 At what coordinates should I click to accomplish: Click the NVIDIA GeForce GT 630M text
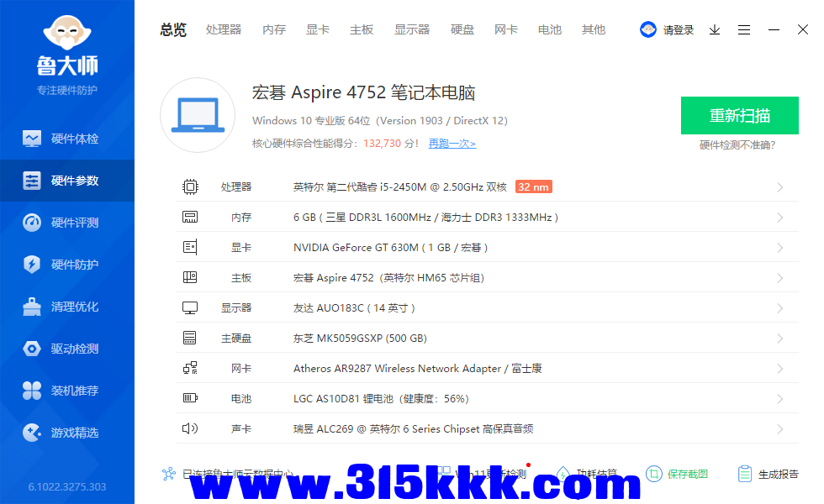click(390, 248)
